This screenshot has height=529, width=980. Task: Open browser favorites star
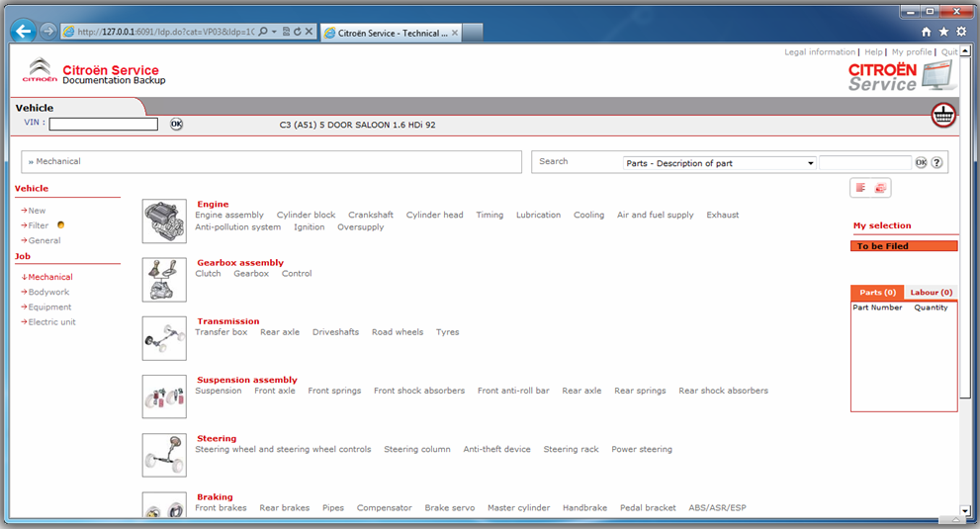coord(943,32)
